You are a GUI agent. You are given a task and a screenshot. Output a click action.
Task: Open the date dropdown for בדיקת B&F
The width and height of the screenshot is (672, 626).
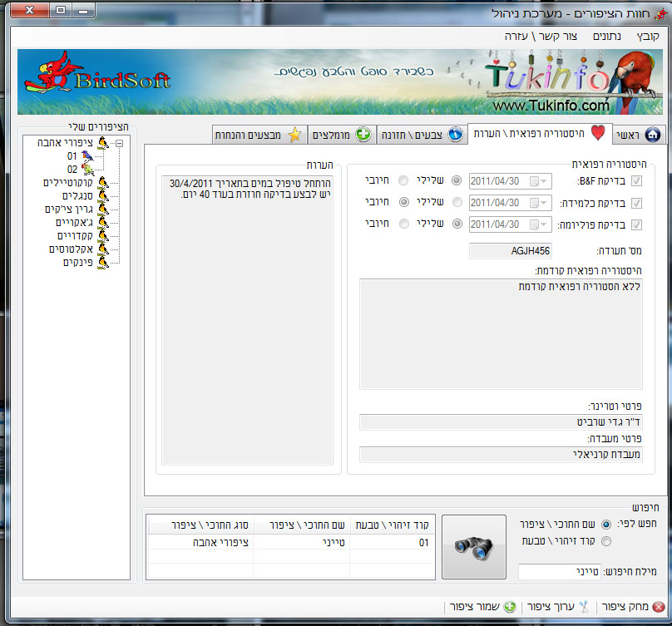(544, 181)
